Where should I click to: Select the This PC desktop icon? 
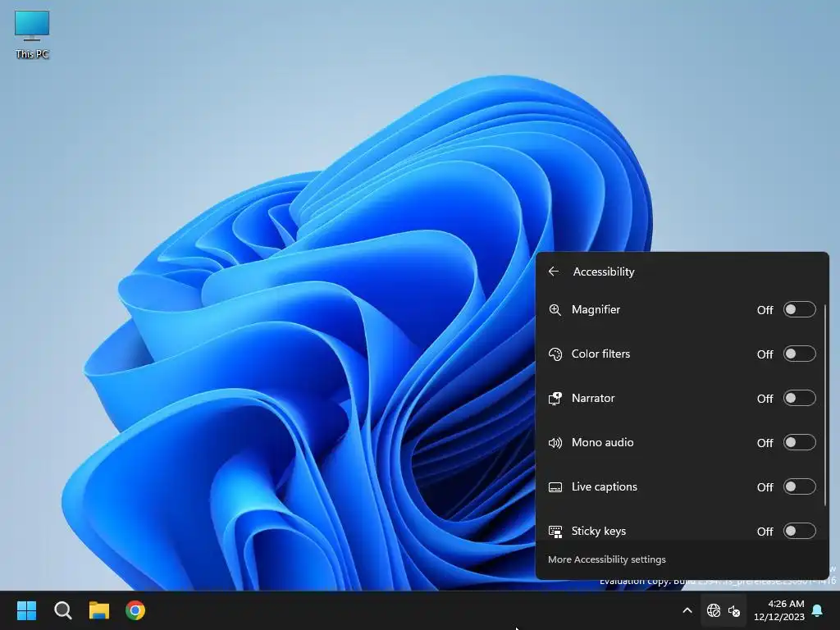tap(32, 34)
